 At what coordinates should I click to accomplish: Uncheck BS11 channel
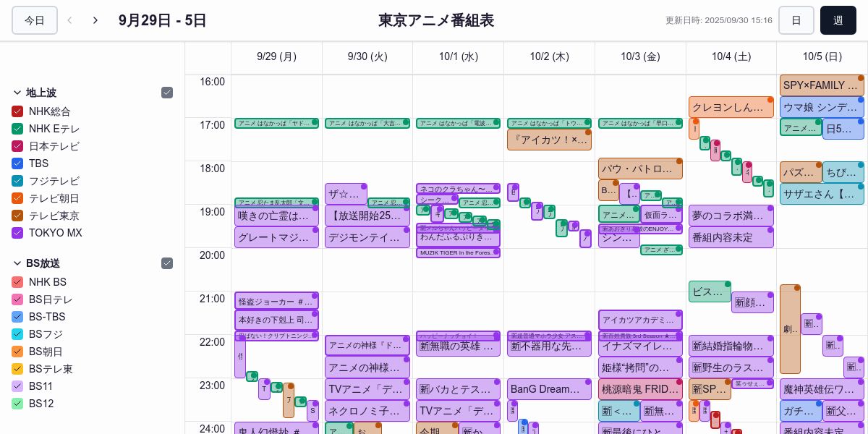tap(17, 386)
